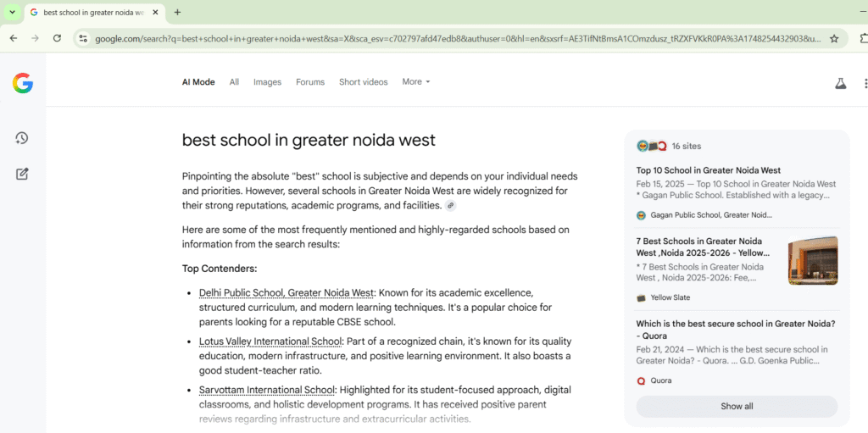Click the school building thumbnail image
This screenshot has width=868, height=433.
coord(813,260)
